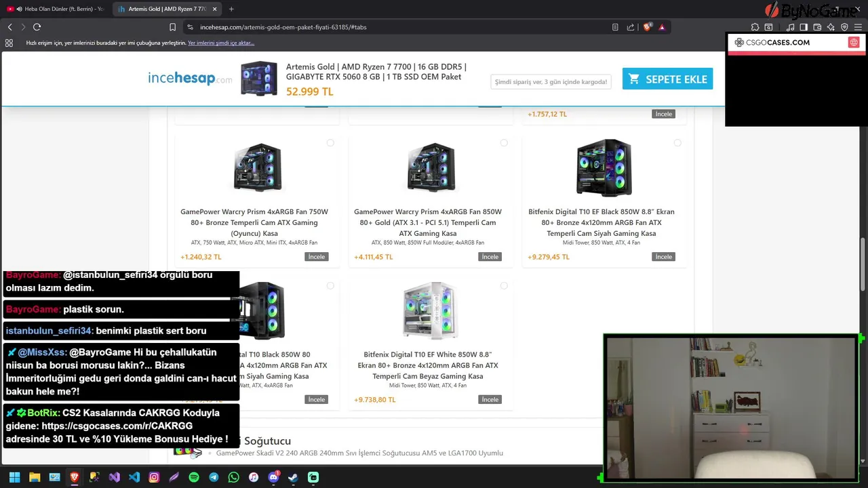Close the Artemis Gold tab
Screen dimensions: 868x488
click(215, 9)
